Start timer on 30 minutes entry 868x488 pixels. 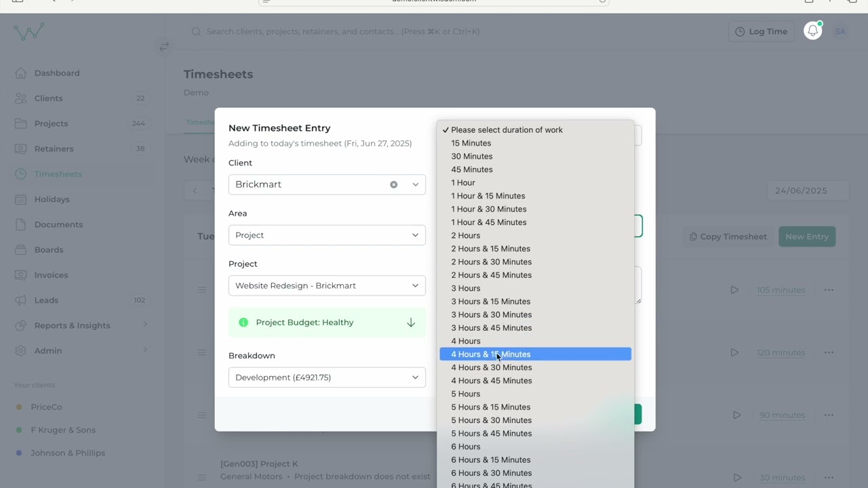coord(736,478)
